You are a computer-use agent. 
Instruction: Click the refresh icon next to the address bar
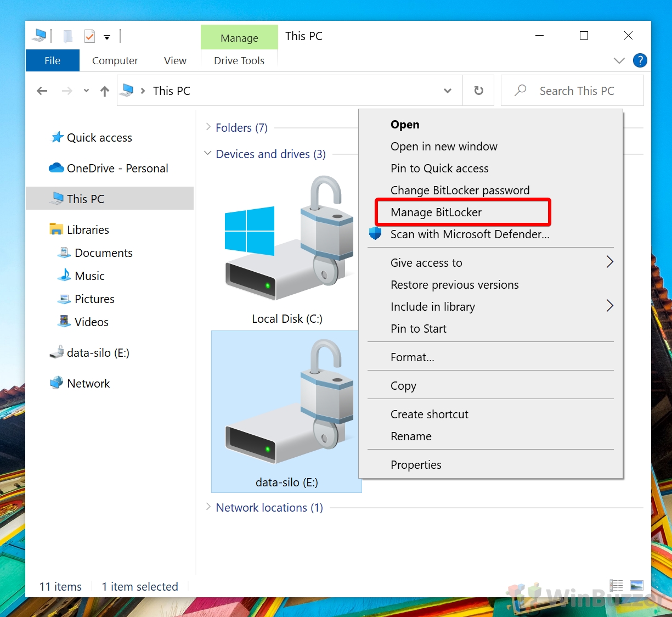point(478,91)
